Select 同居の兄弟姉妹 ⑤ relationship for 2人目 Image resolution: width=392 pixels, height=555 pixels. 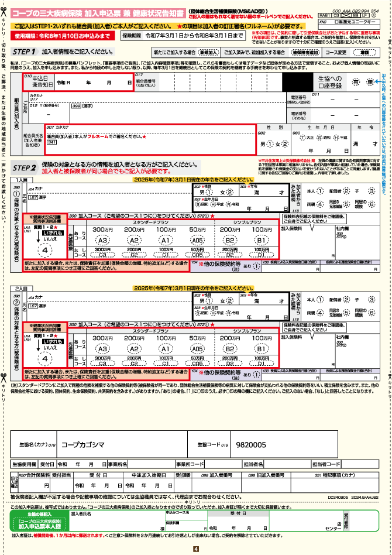[346, 313]
